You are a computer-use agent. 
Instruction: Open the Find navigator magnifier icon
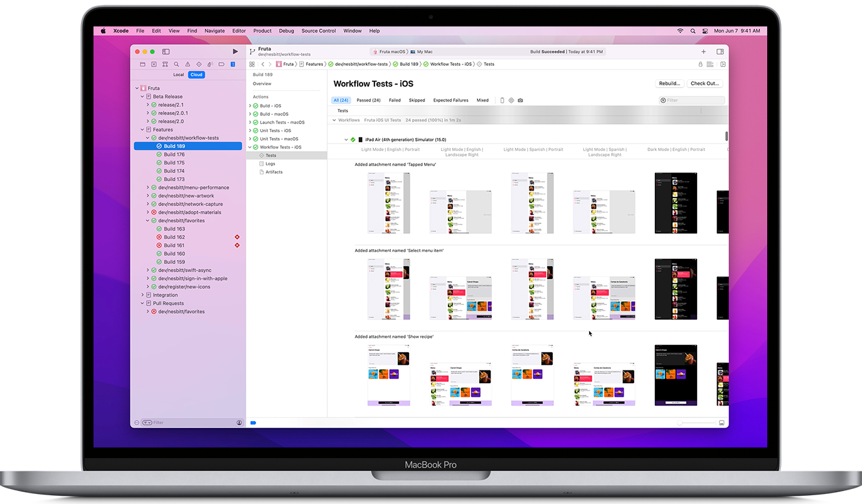point(176,64)
